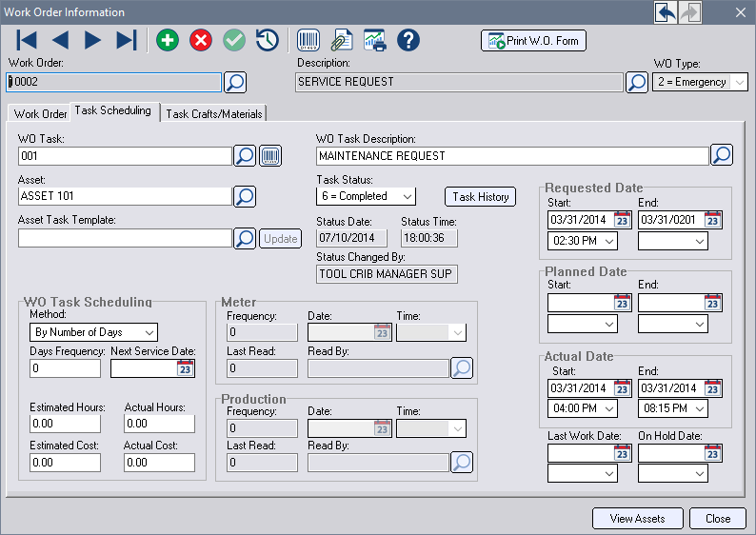Switch to the Task Crafts/Materials tab
The image size is (756, 535).
(213, 114)
